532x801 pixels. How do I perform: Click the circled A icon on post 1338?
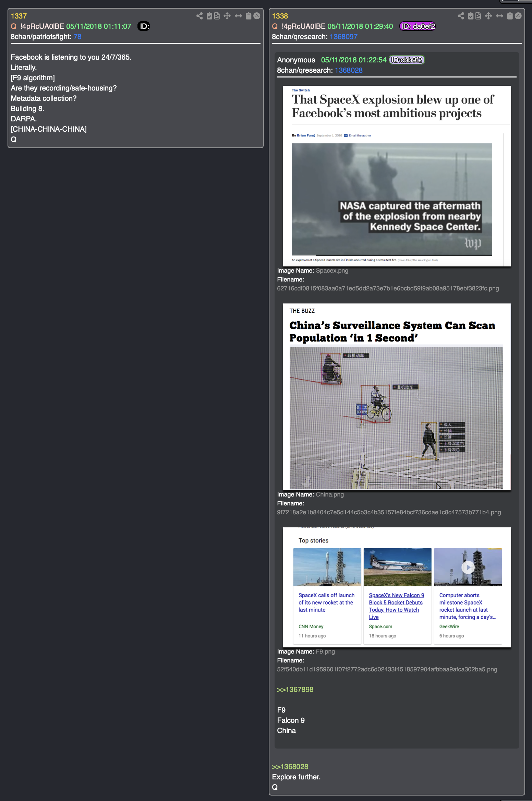point(518,16)
